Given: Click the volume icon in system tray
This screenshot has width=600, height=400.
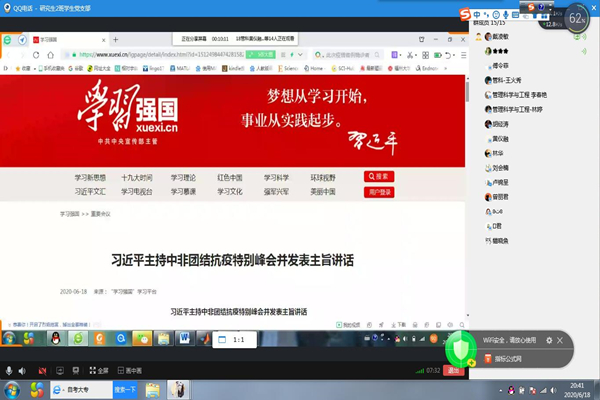Looking at the screenshot, I should [553, 390].
